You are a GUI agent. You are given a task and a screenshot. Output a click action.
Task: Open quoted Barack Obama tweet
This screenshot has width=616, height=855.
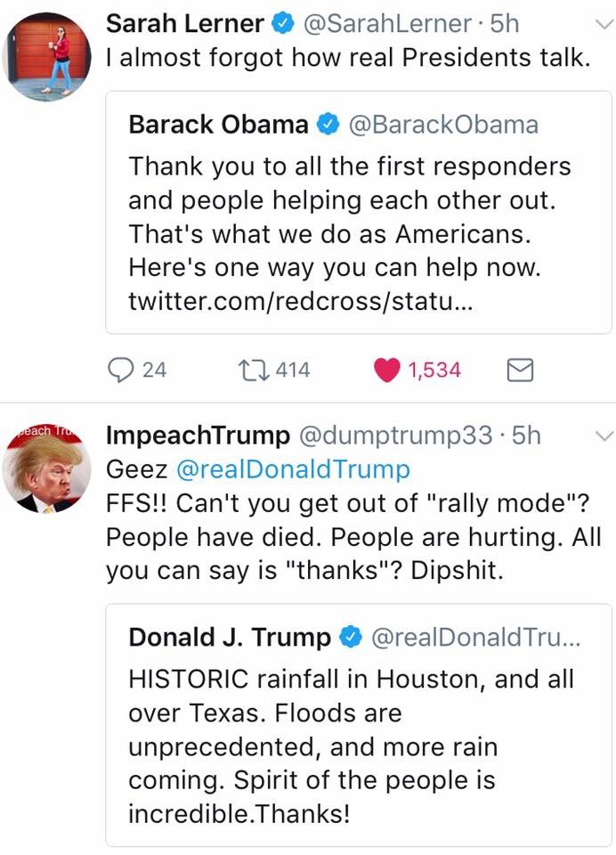(x=359, y=214)
